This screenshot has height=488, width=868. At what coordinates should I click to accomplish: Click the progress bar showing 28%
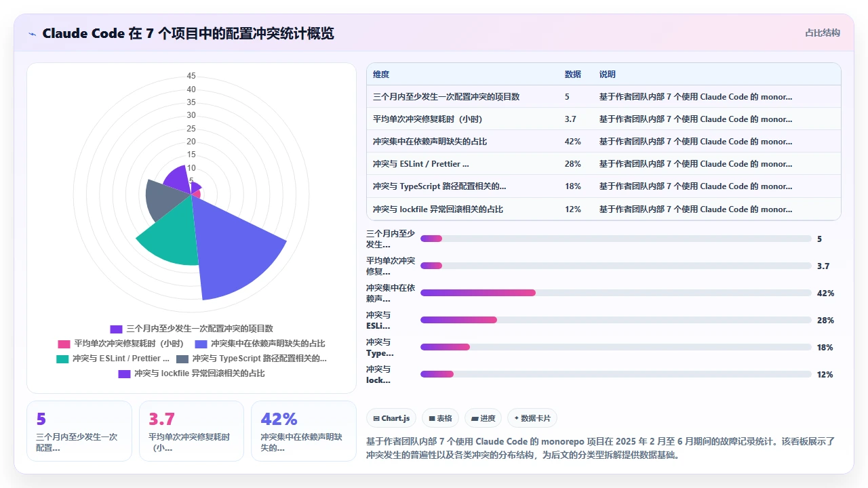616,320
